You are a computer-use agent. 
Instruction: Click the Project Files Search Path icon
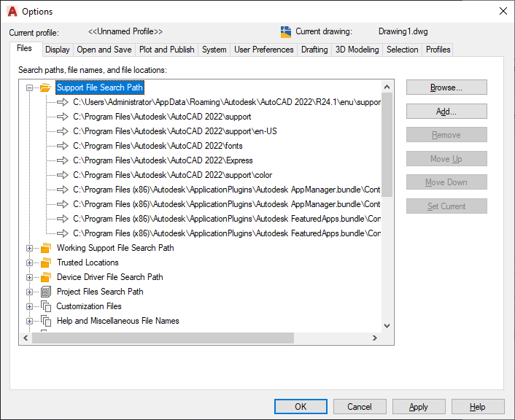(x=46, y=292)
